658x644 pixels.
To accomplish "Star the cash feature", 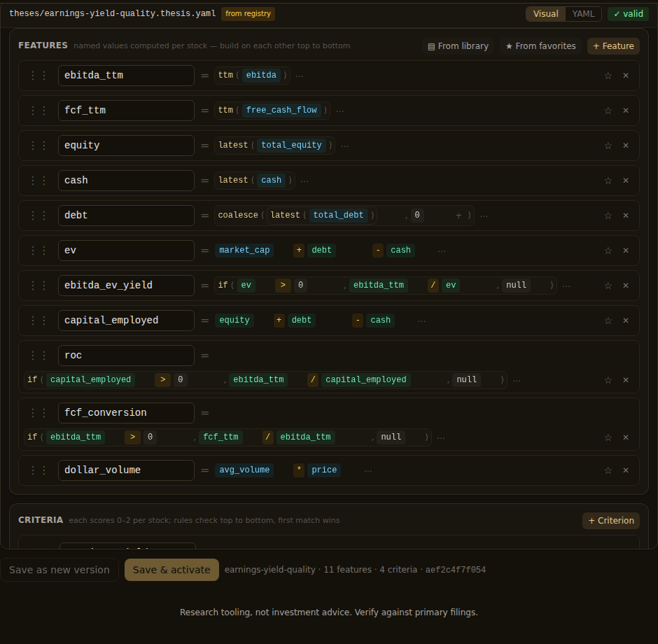I will (608, 181).
